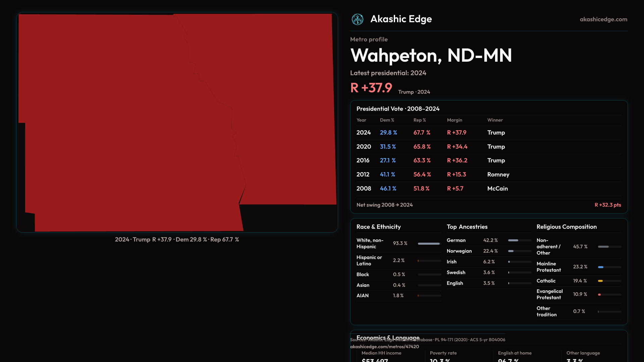Select the 2008 McCain result row
The image size is (644, 362).
click(x=488, y=189)
